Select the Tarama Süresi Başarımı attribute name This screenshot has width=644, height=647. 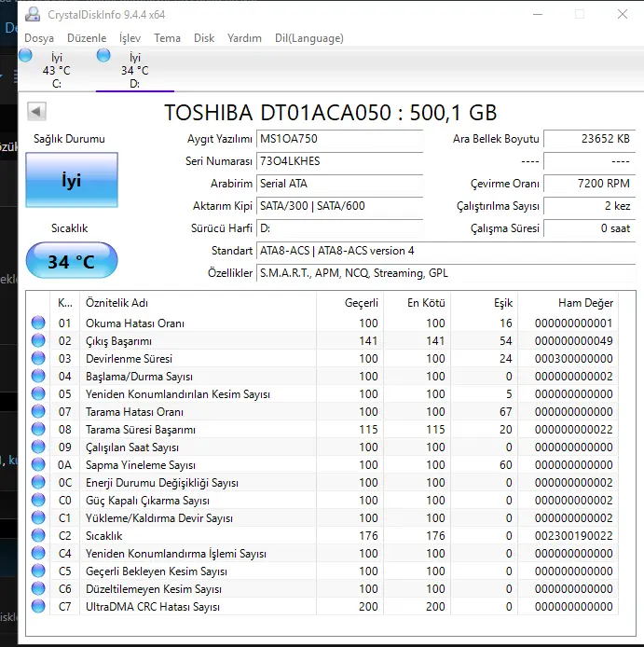pos(141,430)
